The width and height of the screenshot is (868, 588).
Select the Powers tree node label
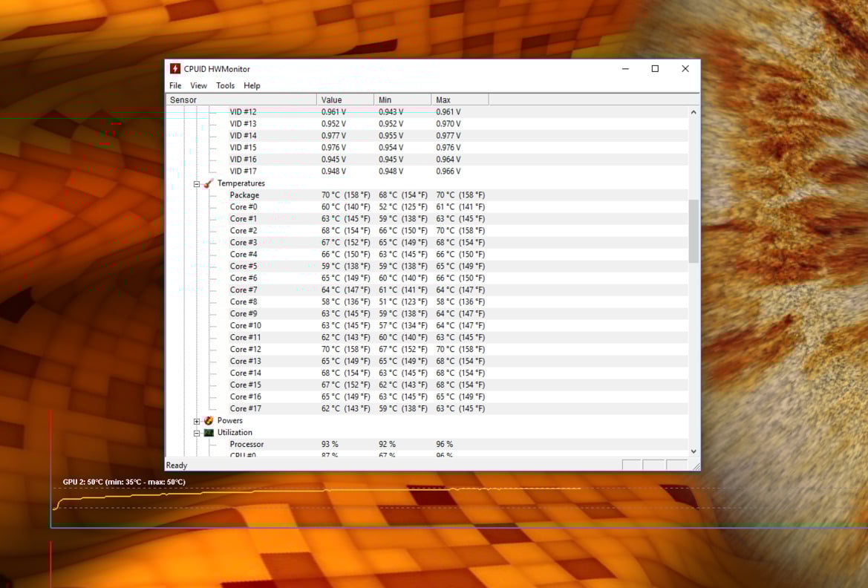click(x=229, y=421)
